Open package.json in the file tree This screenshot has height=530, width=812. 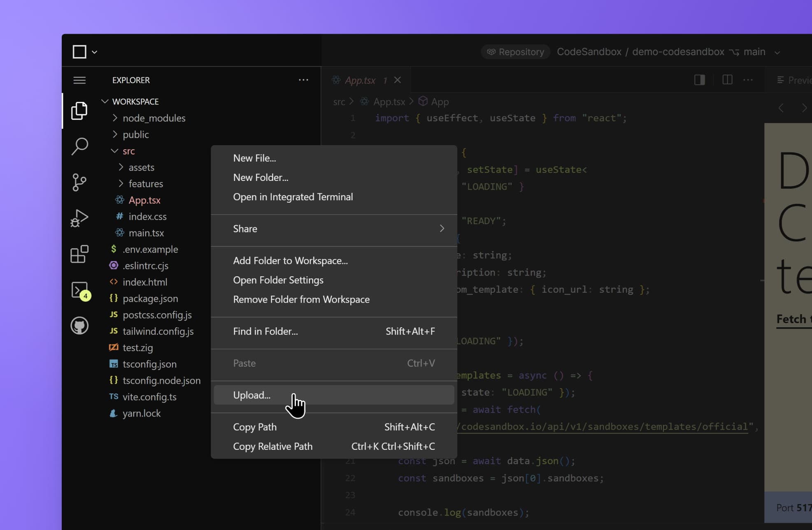[x=150, y=299]
